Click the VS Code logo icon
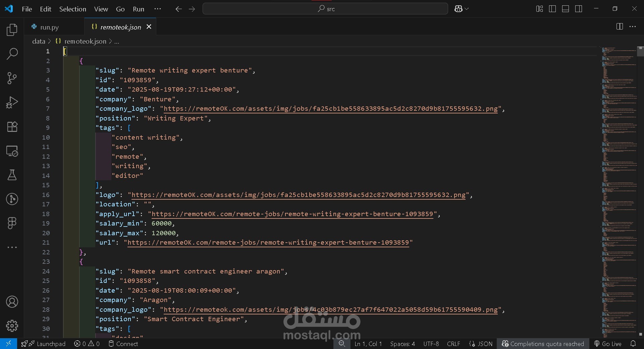 point(9,9)
